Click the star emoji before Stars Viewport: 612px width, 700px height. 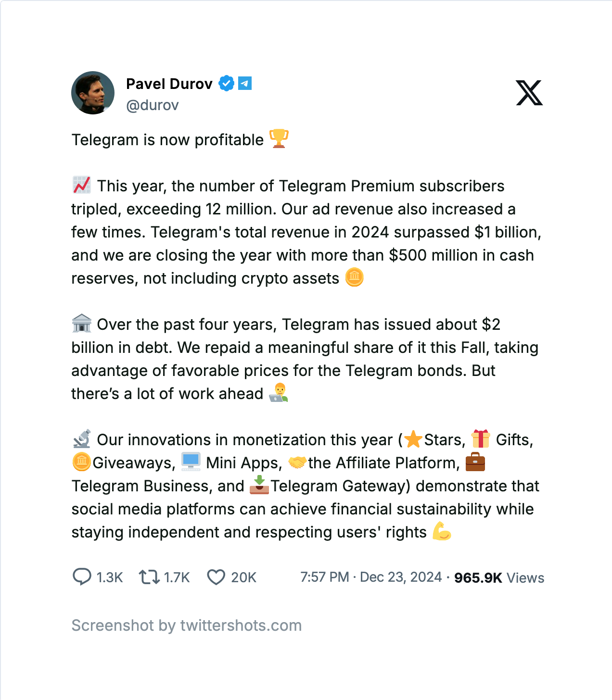tap(413, 439)
